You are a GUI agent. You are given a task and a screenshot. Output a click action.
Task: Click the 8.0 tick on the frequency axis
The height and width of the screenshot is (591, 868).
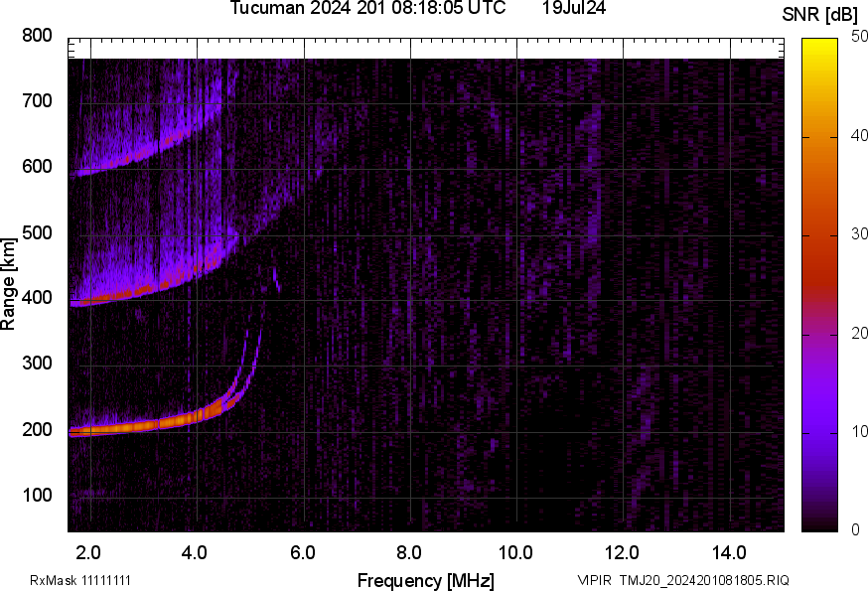tap(409, 551)
